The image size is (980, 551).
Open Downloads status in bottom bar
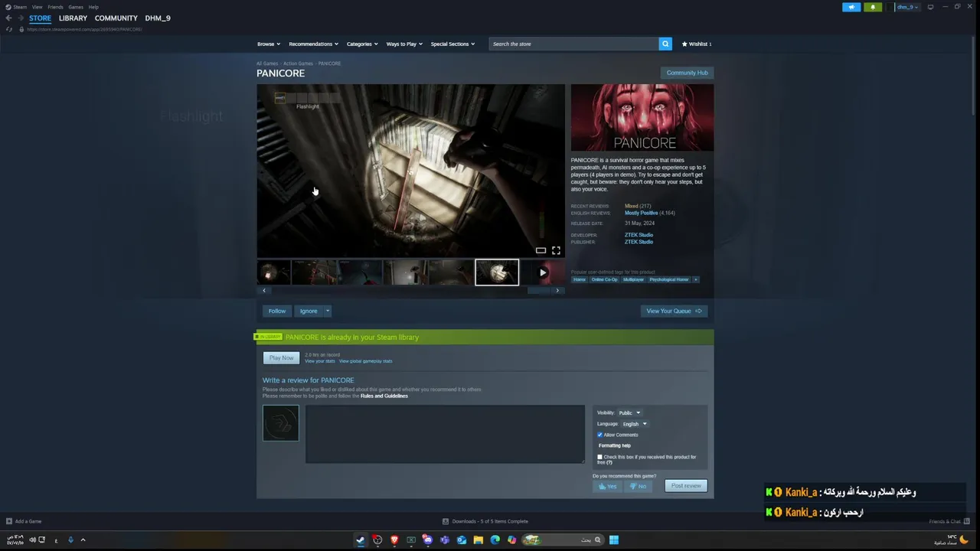click(x=485, y=521)
